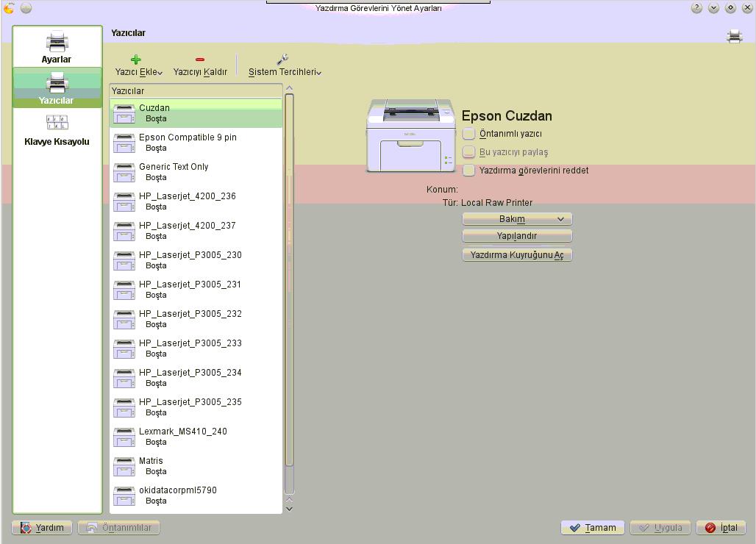Image resolution: width=756 pixels, height=544 pixels.
Task: Open the Bakım dropdown button
Action: (517, 219)
